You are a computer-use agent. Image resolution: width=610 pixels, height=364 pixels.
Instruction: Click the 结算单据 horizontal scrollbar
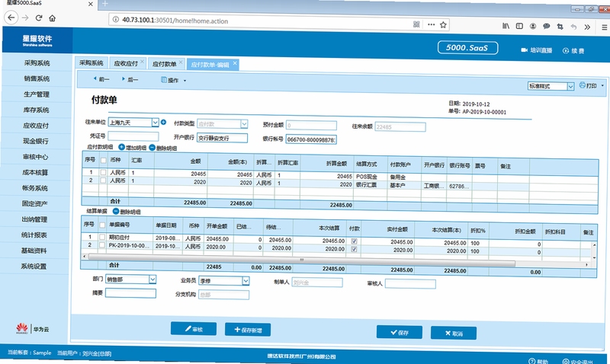(301, 260)
